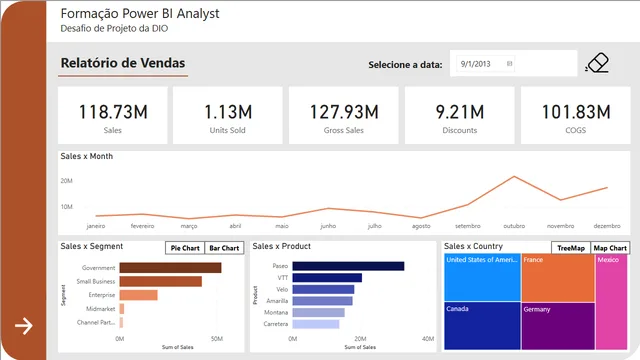The width and height of the screenshot is (640, 360).
Task: Select the 1.13M Units Sold card
Action: [228, 116]
